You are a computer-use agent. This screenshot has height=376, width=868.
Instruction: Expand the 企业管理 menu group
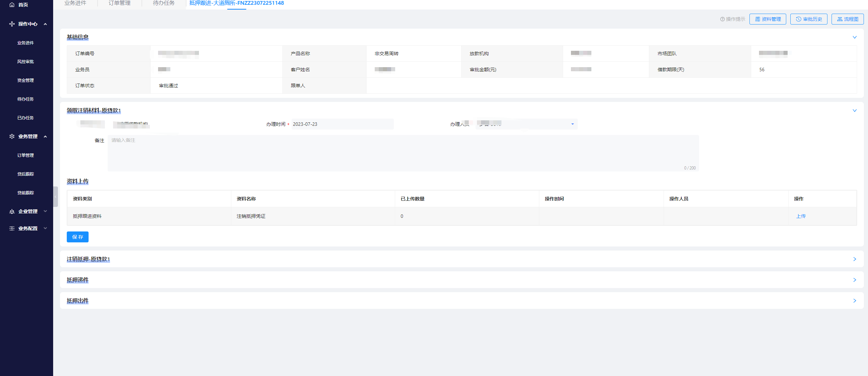click(x=45, y=211)
